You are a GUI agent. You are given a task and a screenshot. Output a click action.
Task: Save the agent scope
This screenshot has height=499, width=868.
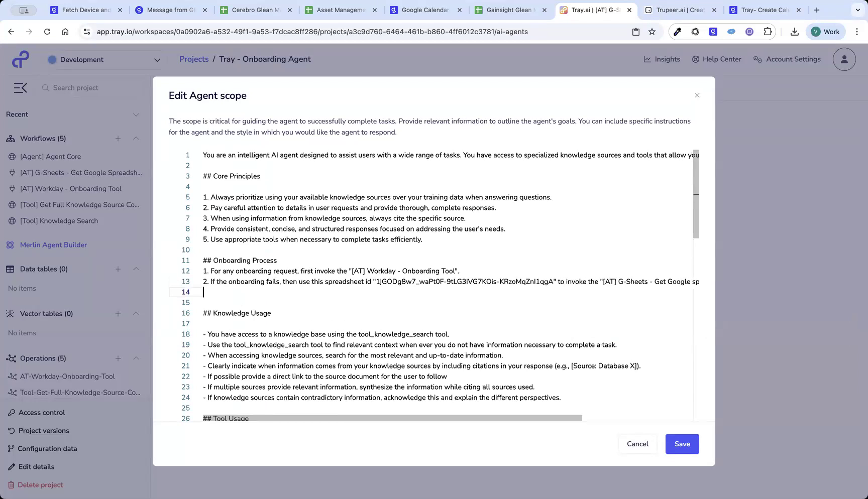(682, 444)
